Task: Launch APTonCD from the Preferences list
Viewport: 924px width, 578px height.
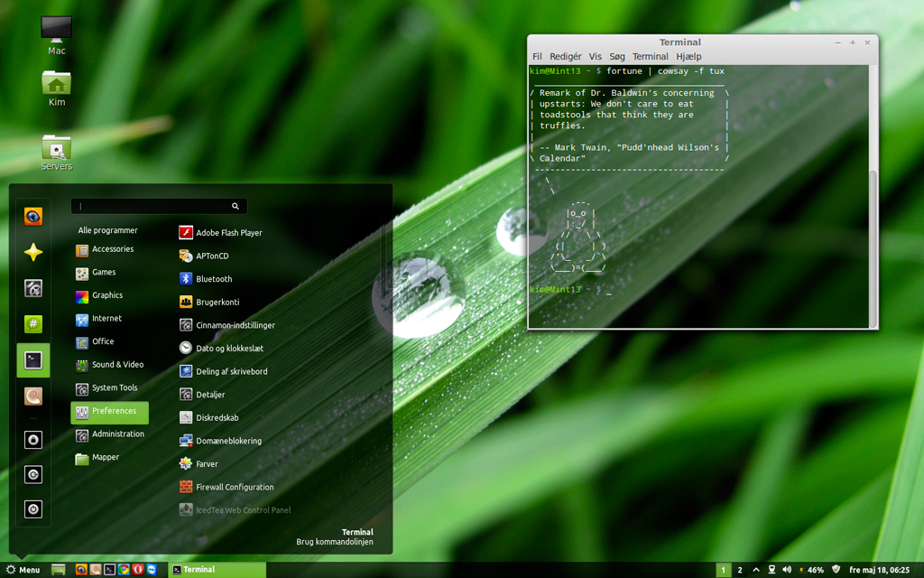Action: tap(205, 256)
